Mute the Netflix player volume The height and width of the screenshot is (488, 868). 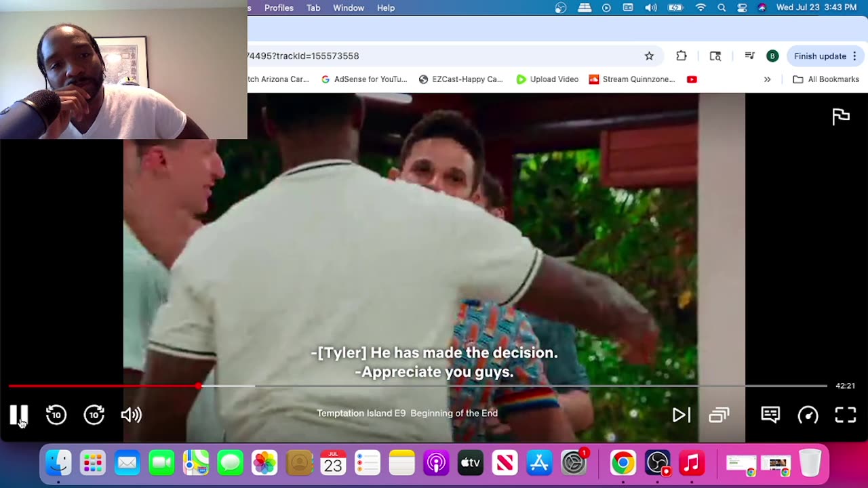click(x=132, y=415)
